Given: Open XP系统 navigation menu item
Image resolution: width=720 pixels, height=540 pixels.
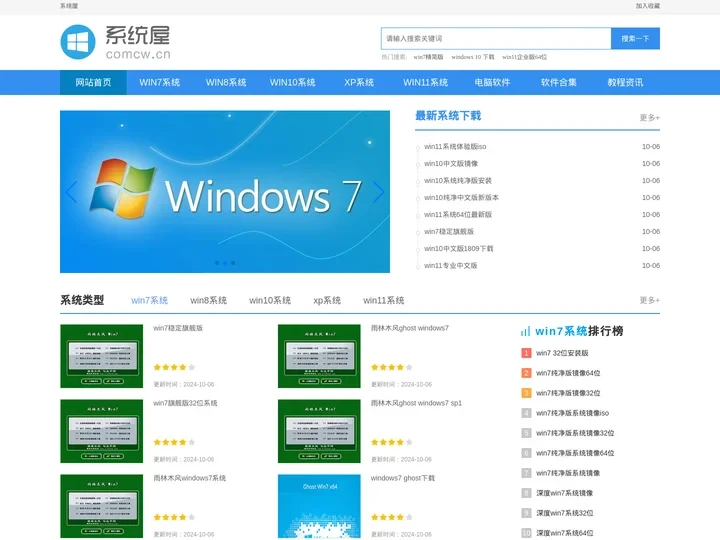Looking at the screenshot, I should 359,83.
